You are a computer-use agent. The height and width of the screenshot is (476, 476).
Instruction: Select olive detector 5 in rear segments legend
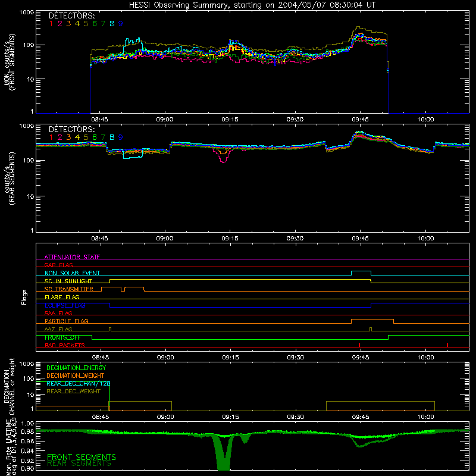(86, 137)
